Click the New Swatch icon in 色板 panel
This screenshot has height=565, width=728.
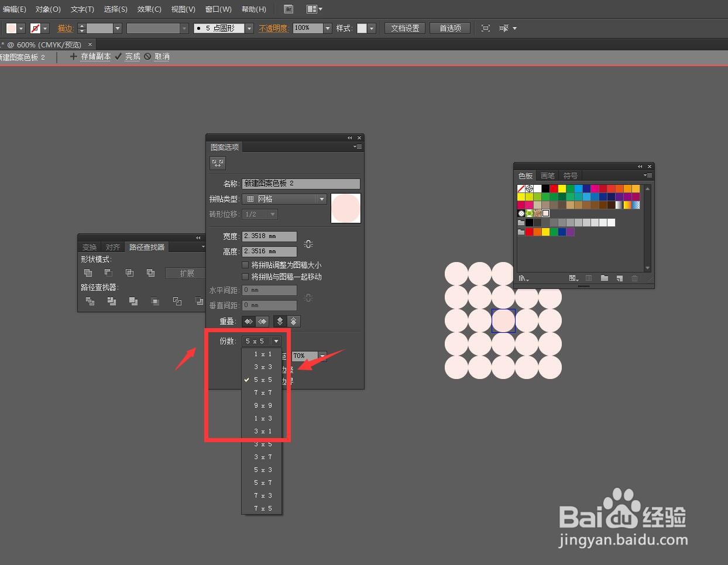(x=620, y=278)
